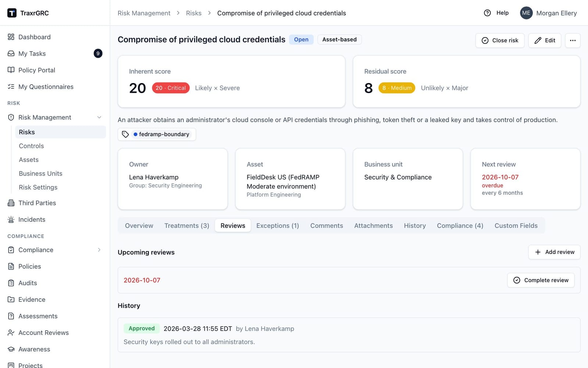Open Dashboard via its grid icon
Screen dimensions: 588x368
point(11,37)
